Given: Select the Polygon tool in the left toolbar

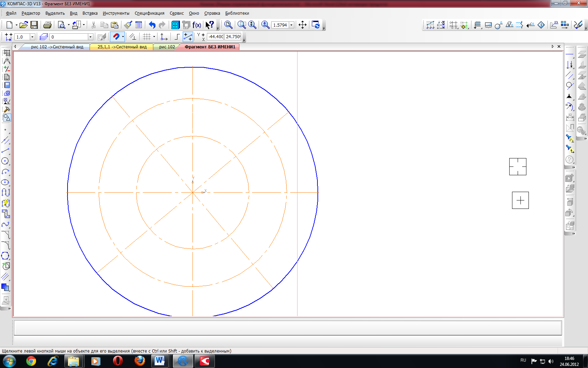Looking at the screenshot, I should point(5,256).
